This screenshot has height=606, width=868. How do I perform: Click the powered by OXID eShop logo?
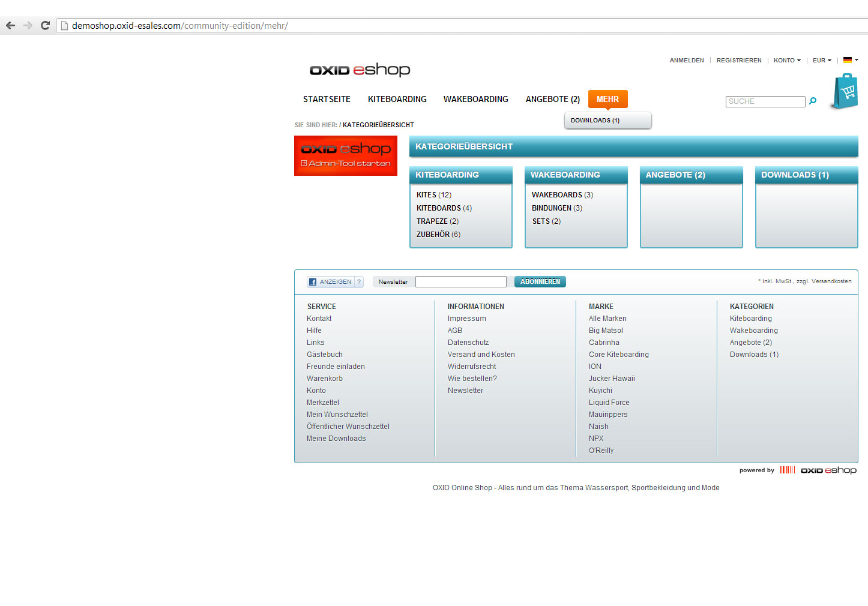(x=828, y=470)
